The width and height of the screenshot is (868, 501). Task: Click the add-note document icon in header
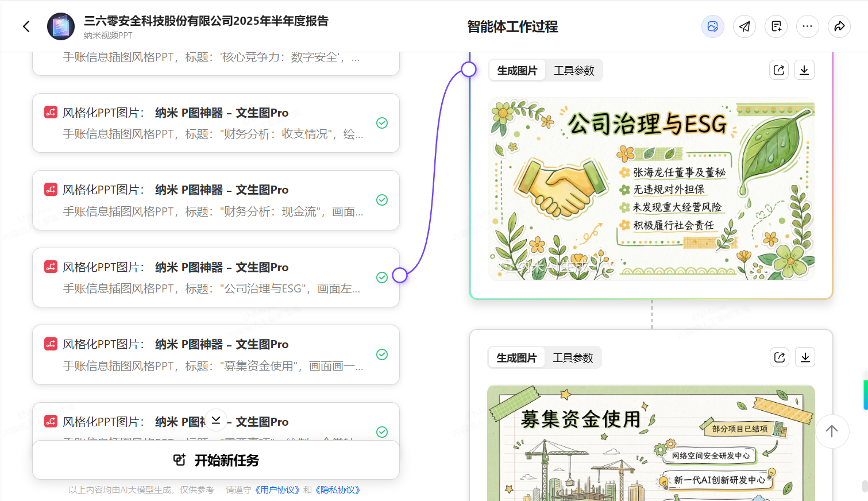(776, 26)
